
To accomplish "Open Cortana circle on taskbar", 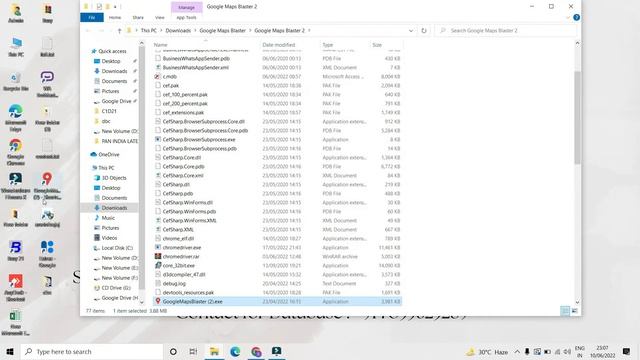I will [173, 352].
